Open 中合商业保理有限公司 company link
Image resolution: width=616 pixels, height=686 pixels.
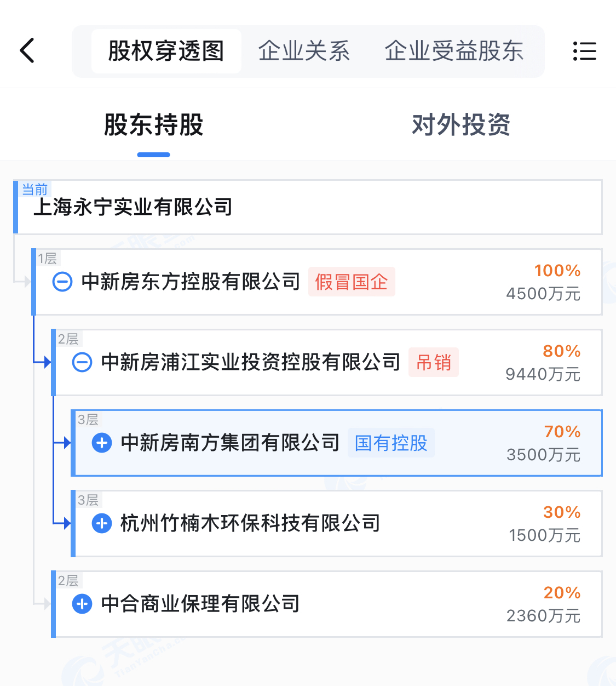click(200, 604)
